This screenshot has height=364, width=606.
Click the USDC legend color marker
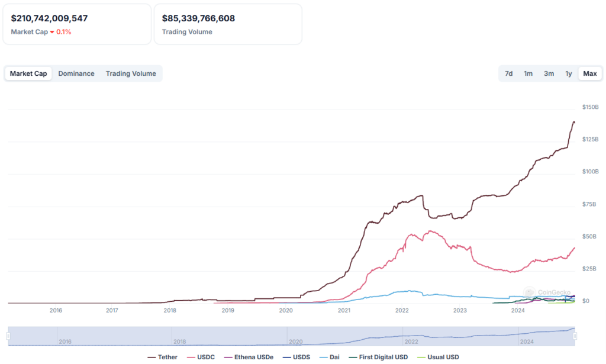[189, 357]
